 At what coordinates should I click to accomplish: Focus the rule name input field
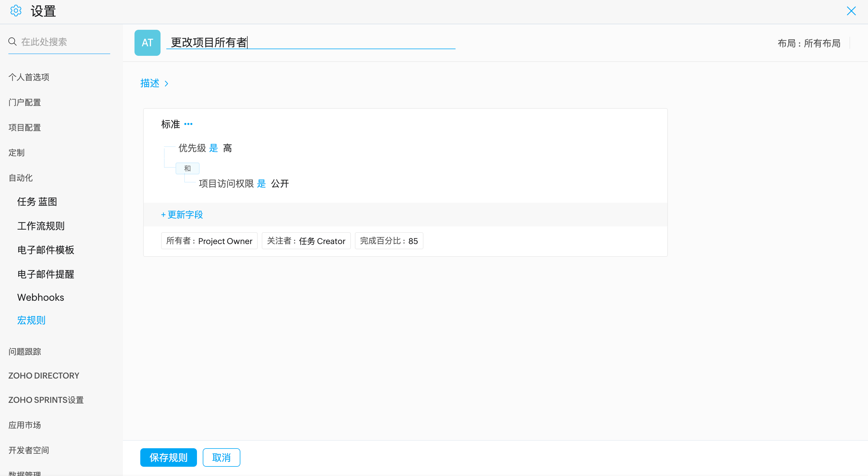[x=310, y=43]
